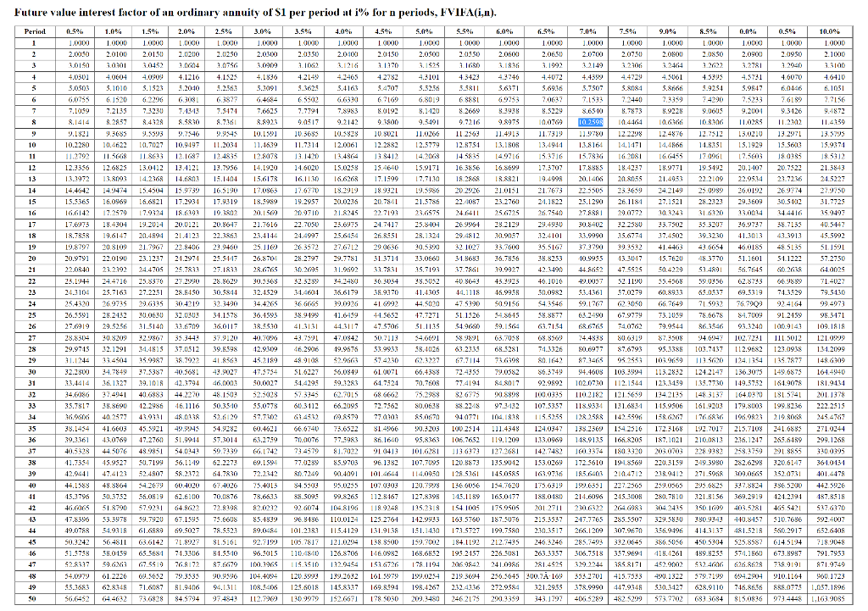
Task: Select the value 12.0061
Action: (x=346, y=145)
